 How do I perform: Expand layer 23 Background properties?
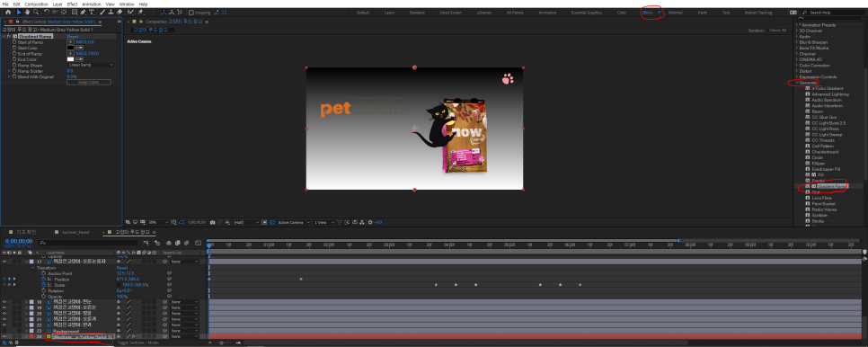(26, 331)
